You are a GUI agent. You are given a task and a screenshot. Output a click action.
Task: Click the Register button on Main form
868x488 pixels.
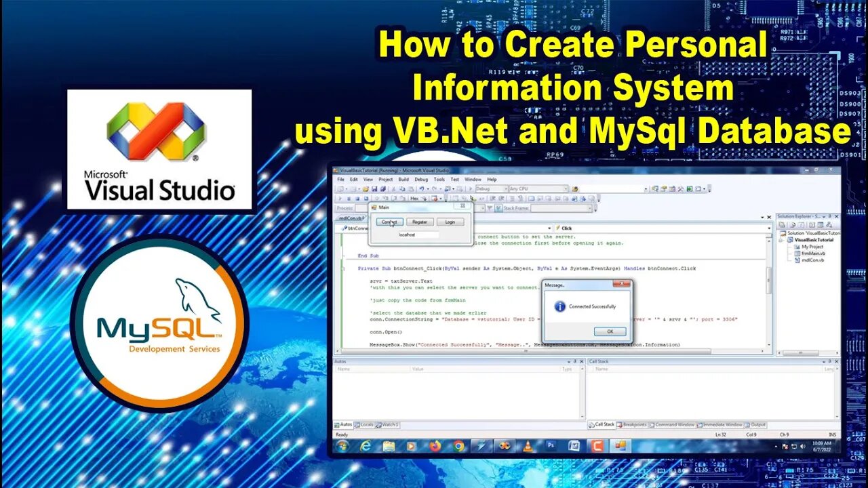pos(420,222)
